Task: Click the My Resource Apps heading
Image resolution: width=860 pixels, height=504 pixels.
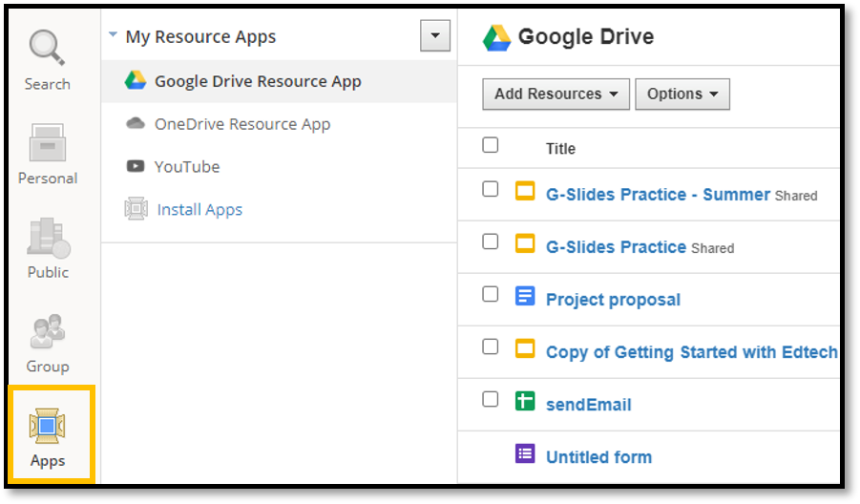Action: click(x=200, y=36)
